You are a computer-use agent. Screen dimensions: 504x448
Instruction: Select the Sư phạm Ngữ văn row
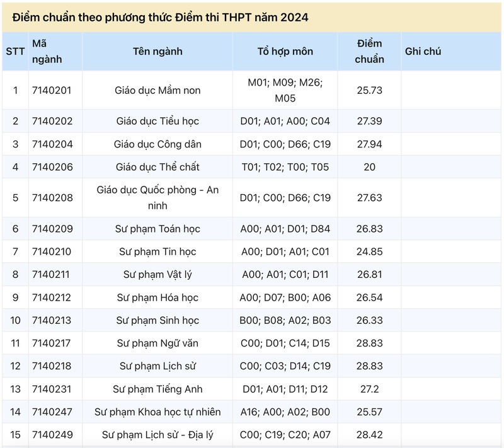(251, 343)
